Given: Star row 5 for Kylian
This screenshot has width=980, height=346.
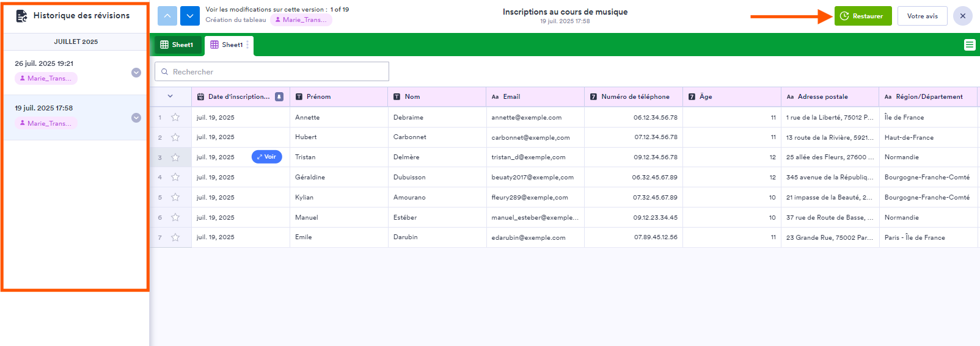Looking at the screenshot, I should (x=175, y=197).
